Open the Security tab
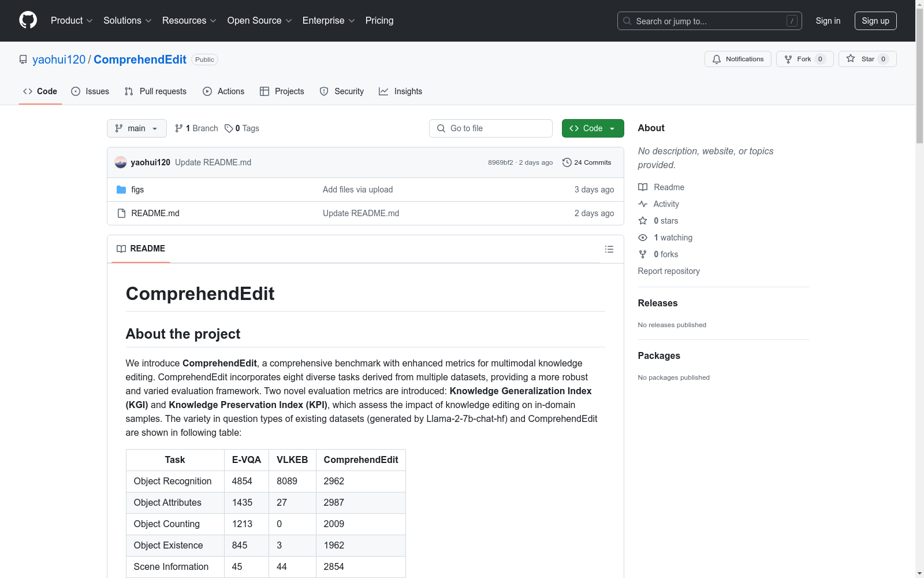 tap(342, 91)
